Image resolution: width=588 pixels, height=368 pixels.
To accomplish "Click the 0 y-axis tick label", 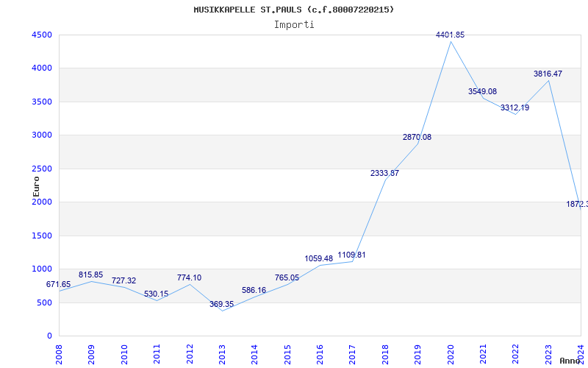I will [x=49, y=336].
